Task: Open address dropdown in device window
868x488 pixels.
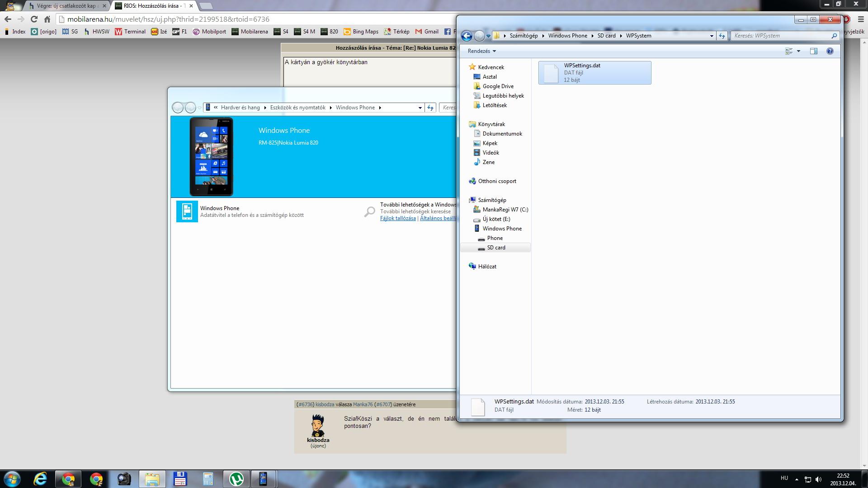Action: (x=420, y=108)
